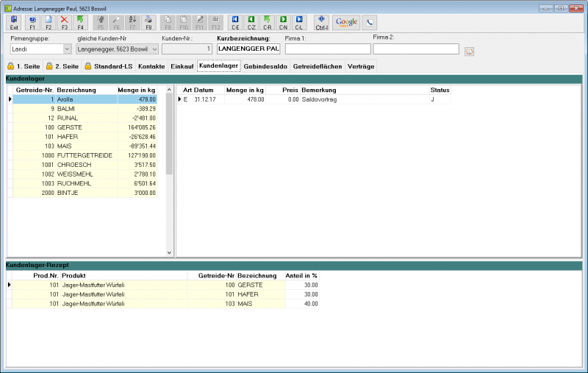
Task: Select the HAFER row in Kundenlager list
Action: (85, 137)
